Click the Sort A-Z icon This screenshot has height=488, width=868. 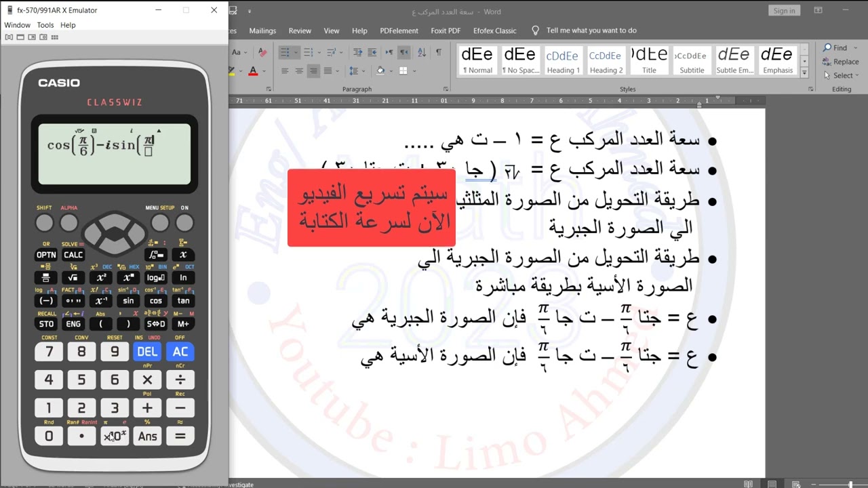click(x=422, y=52)
